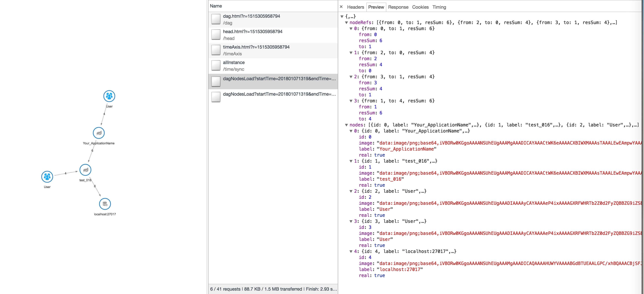Collapse the root JSON object

pos(342,17)
